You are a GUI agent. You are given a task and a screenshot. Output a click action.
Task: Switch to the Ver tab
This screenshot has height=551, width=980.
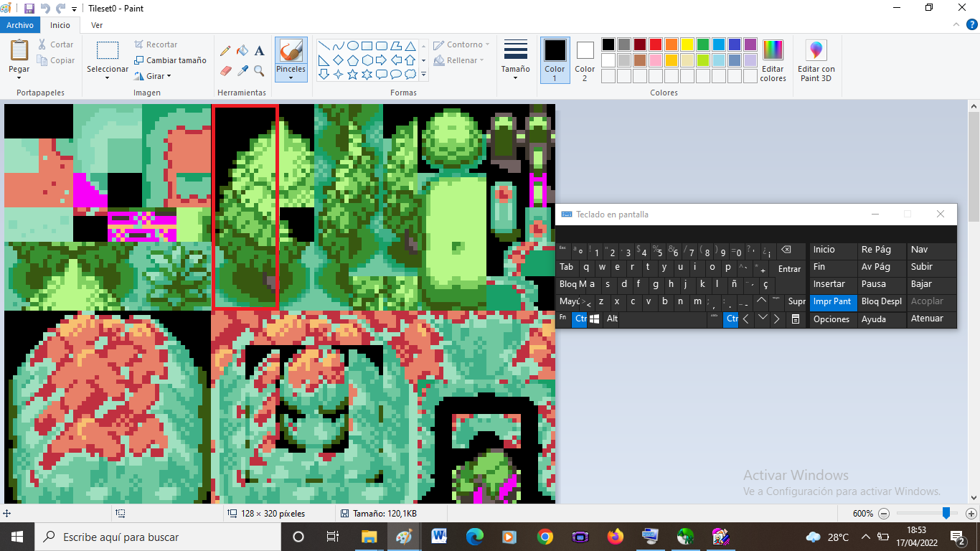pyautogui.click(x=97, y=25)
